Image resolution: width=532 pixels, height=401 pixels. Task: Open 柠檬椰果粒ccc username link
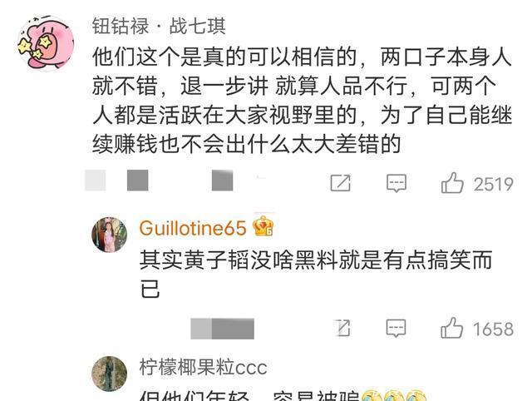pyautogui.click(x=203, y=368)
